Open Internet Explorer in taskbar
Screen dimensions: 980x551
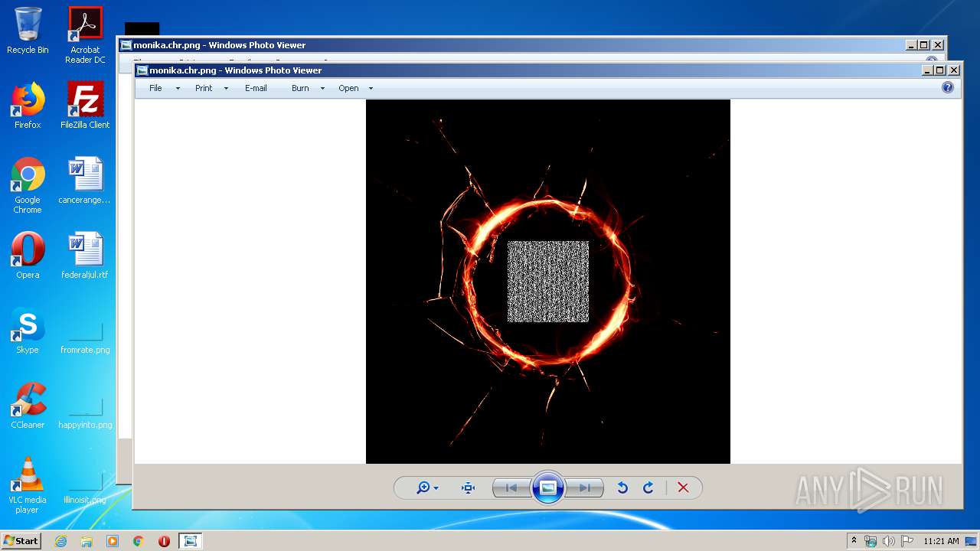coord(60,541)
